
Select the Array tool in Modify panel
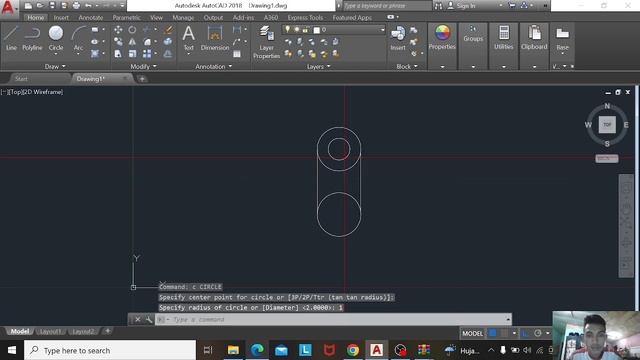click(147, 53)
